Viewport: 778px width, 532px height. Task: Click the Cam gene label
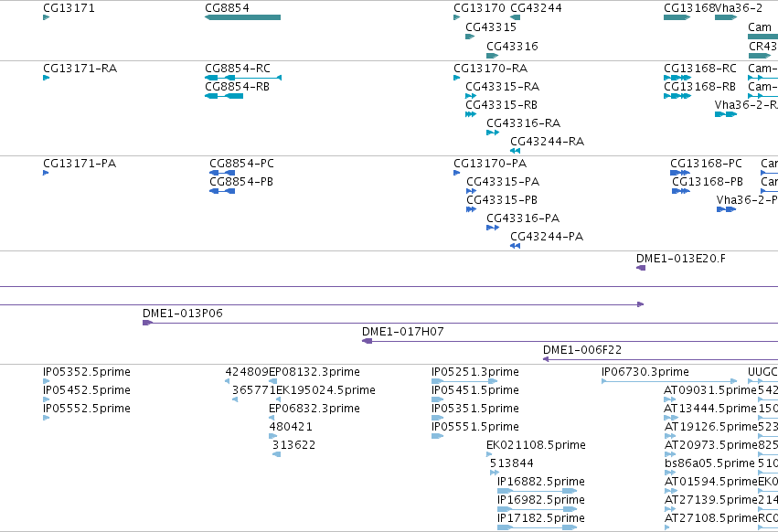tap(760, 27)
